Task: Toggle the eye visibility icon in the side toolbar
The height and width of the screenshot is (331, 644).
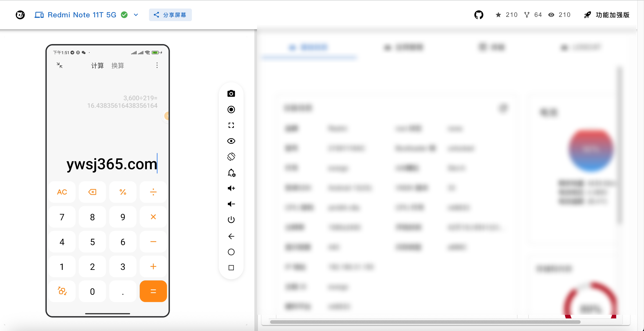Action: 231,141
